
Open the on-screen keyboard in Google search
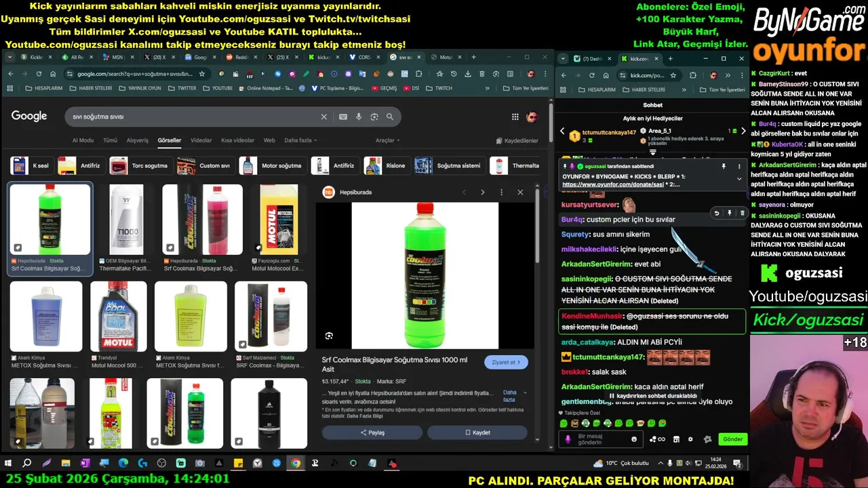pos(343,117)
